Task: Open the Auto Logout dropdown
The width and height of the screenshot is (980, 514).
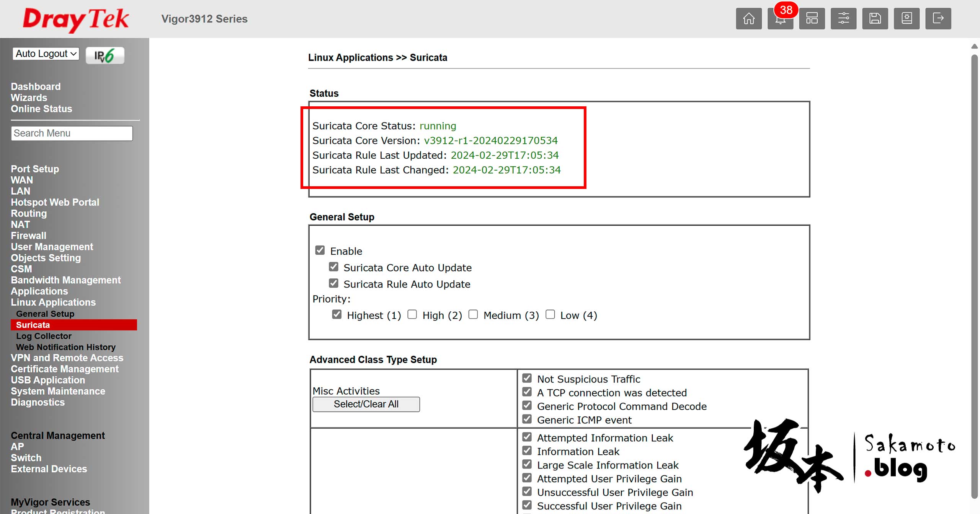Action: 46,54
